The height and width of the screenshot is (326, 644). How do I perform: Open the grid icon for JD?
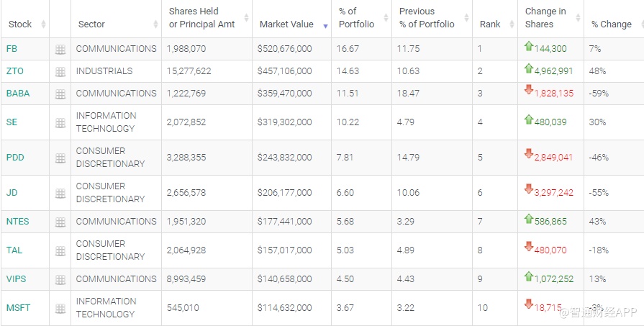tap(60, 194)
